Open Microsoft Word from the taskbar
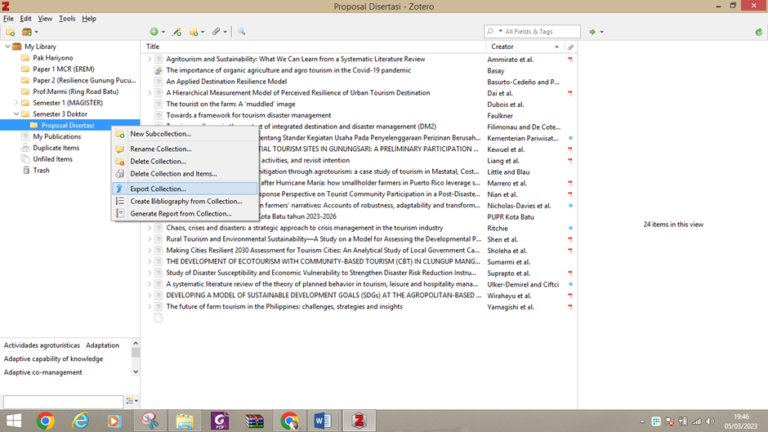 (x=323, y=421)
